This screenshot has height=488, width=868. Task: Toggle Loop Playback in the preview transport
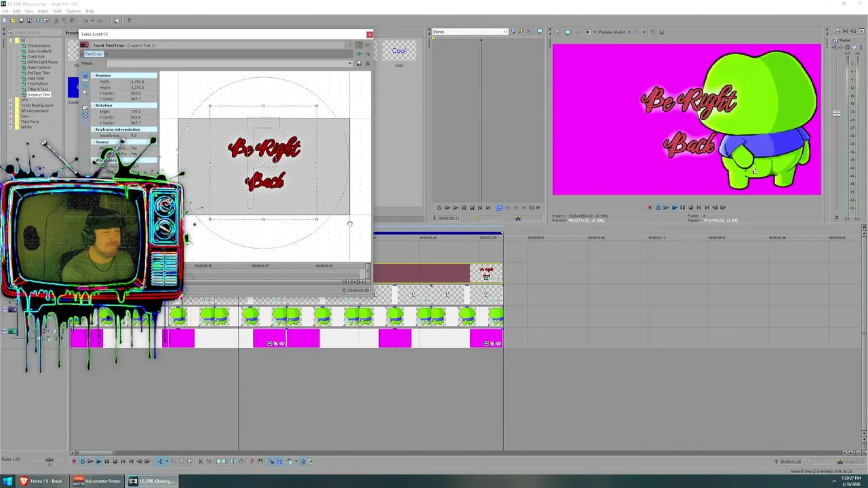point(658,207)
